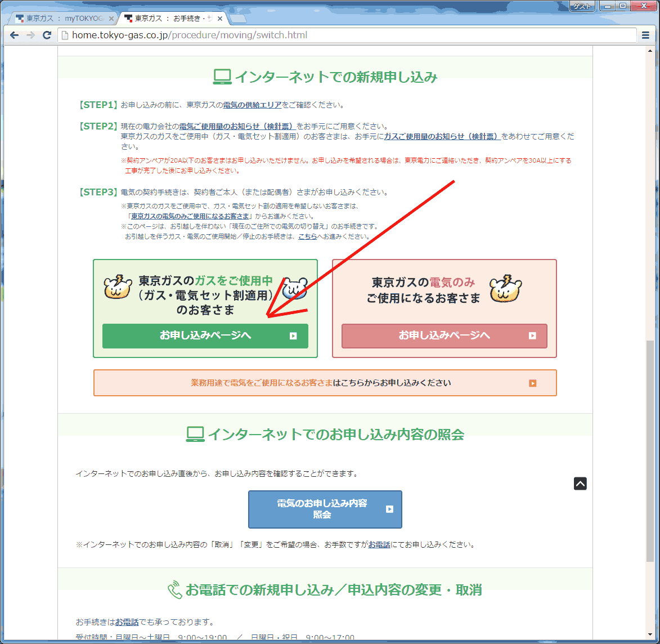Click arrow icon on green application button

(293, 336)
